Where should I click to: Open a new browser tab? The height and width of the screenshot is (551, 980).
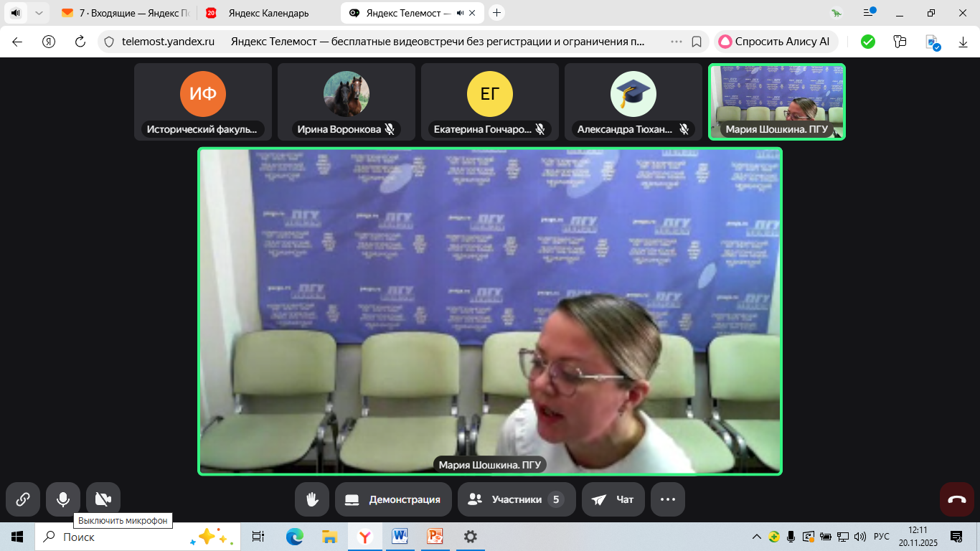coord(497,13)
